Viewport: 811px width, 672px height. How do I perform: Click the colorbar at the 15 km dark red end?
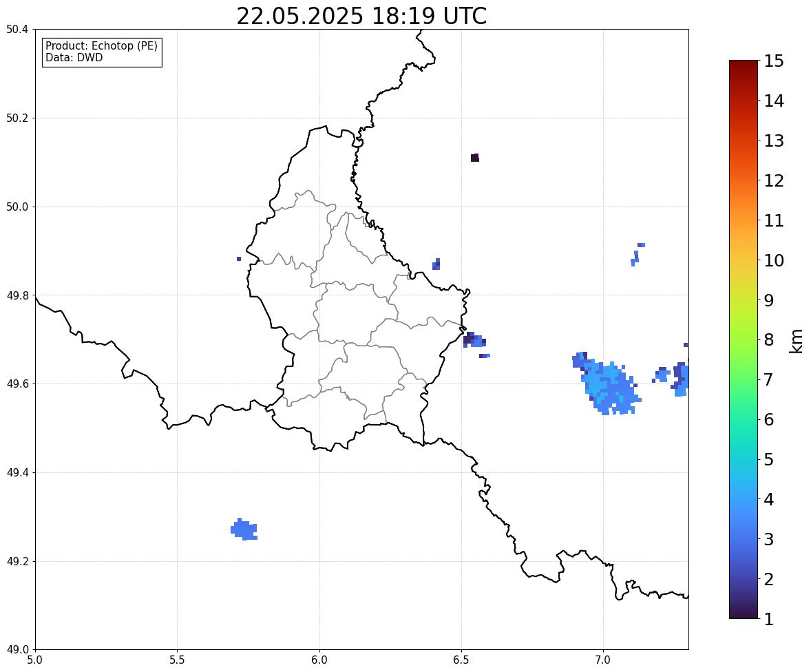tap(744, 63)
